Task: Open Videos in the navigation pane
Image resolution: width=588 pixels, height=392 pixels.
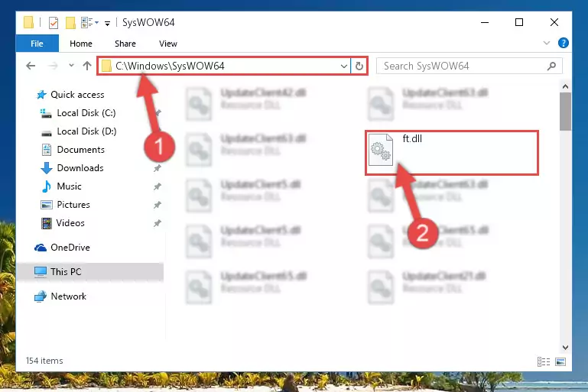Action: (x=70, y=223)
